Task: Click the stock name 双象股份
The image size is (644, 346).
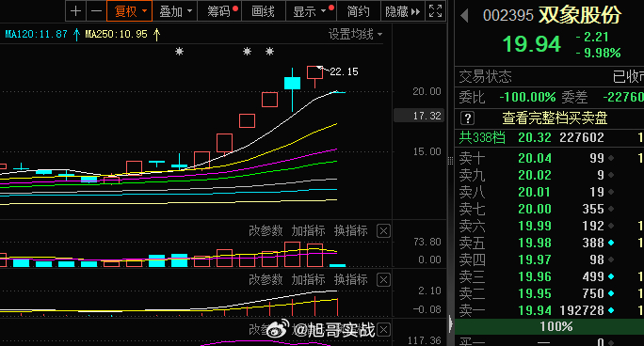Action: (x=580, y=16)
